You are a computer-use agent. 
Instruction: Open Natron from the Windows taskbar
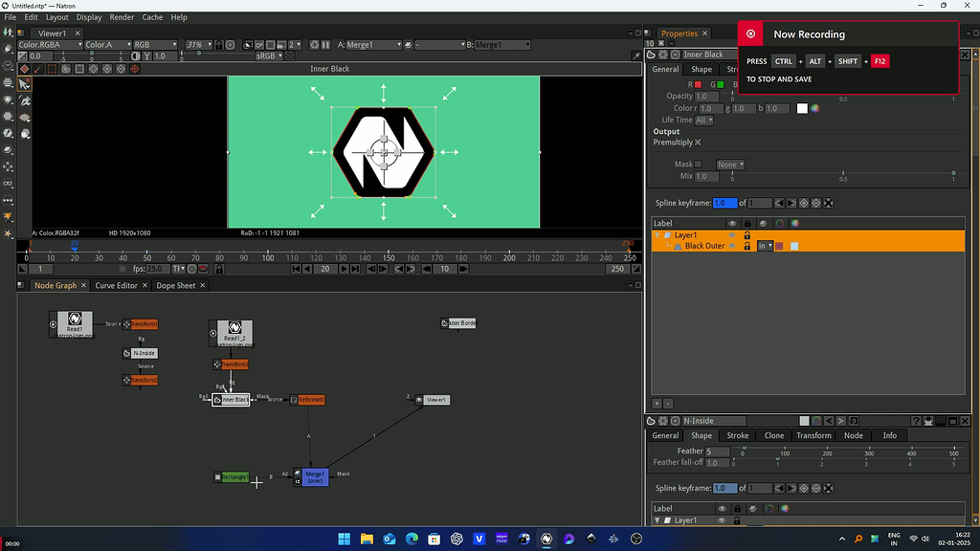[x=546, y=539]
